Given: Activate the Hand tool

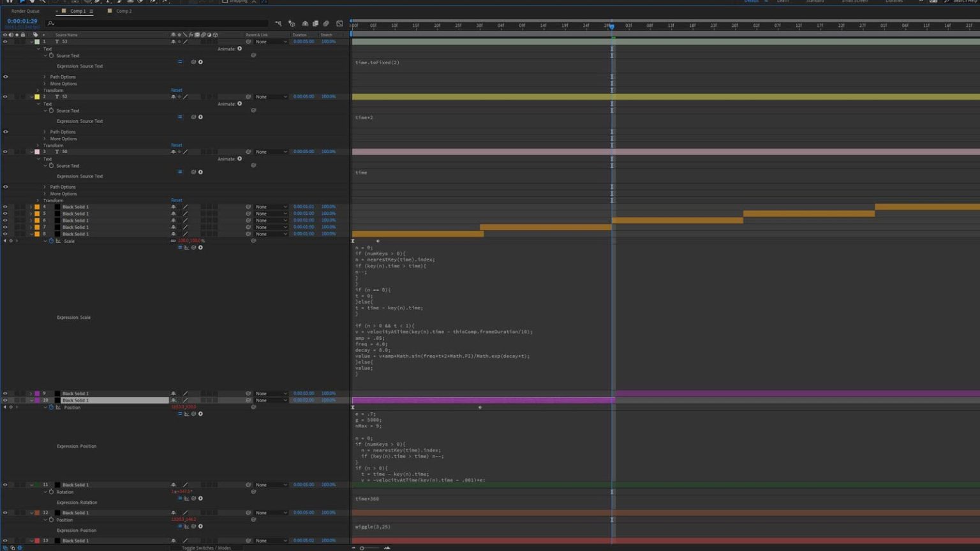Looking at the screenshot, I should click(33, 2).
